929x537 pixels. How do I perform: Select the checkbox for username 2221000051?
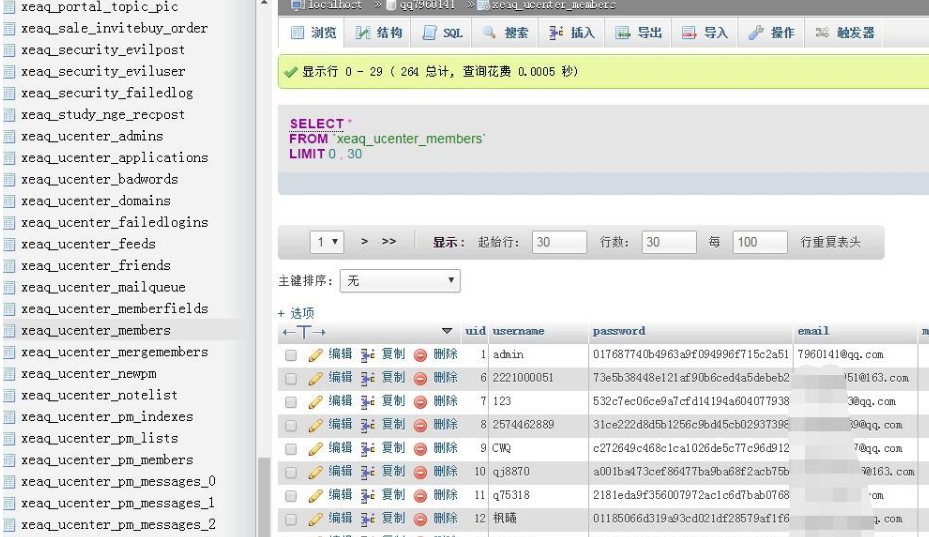coord(291,379)
